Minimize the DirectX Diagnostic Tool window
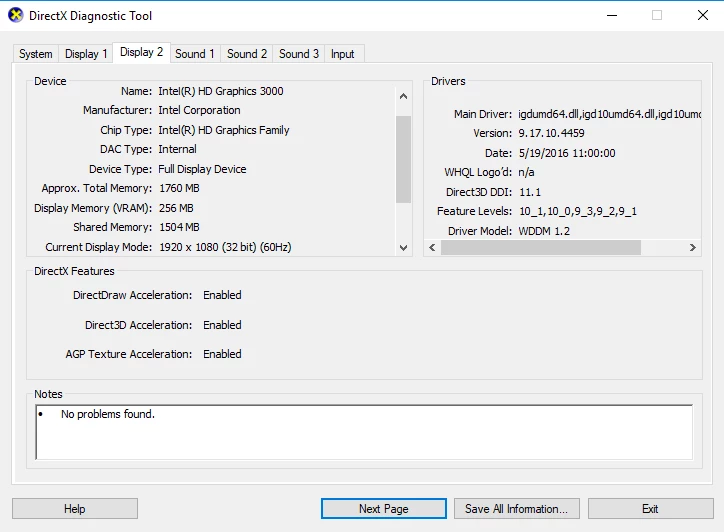724x532 pixels. point(612,15)
